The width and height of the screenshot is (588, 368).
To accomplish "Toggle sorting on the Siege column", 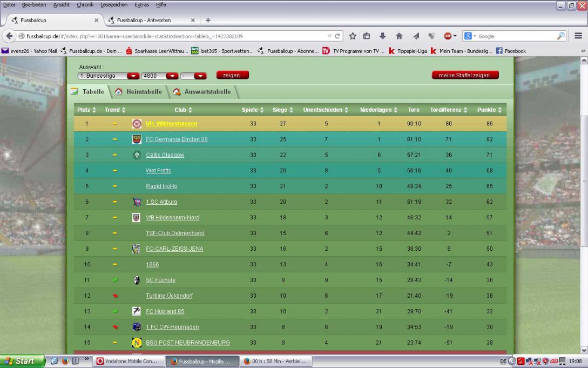I will pyautogui.click(x=282, y=110).
